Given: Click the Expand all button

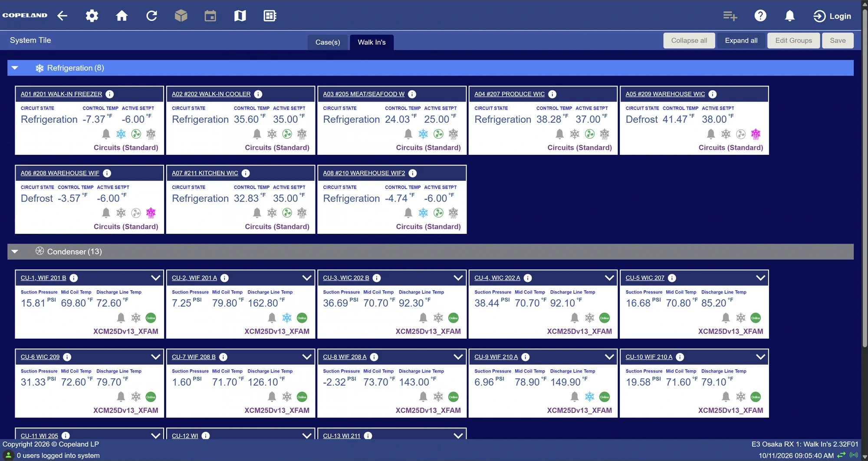Looking at the screenshot, I should coord(741,40).
